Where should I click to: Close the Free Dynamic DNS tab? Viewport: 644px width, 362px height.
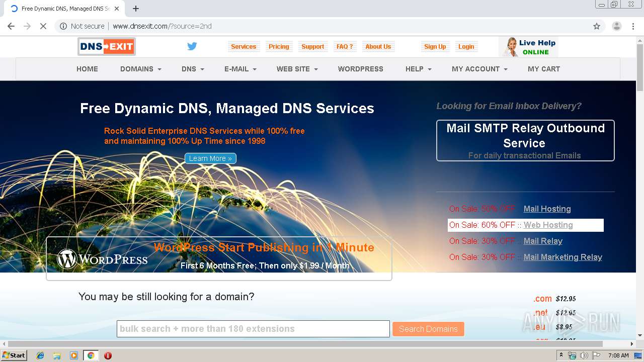click(x=117, y=9)
